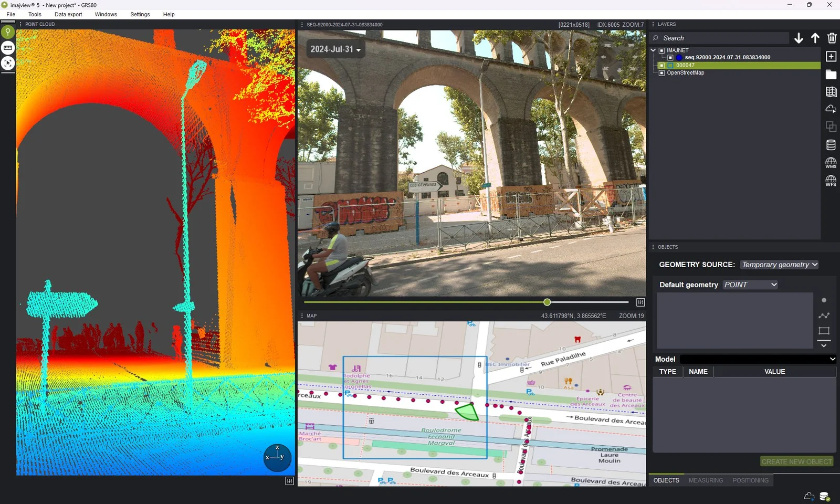Open Default geometry POINT dropdown
Viewport: 840px width, 504px height.
750,285
